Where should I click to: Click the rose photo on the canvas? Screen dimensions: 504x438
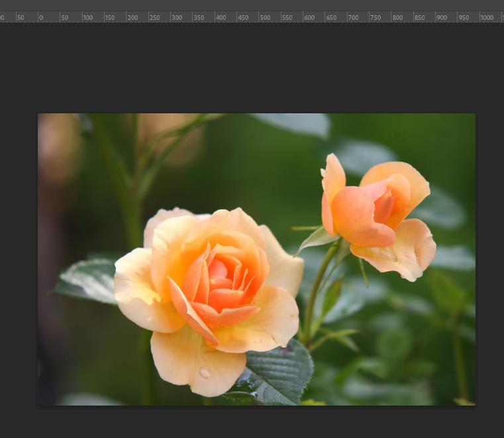click(x=256, y=259)
